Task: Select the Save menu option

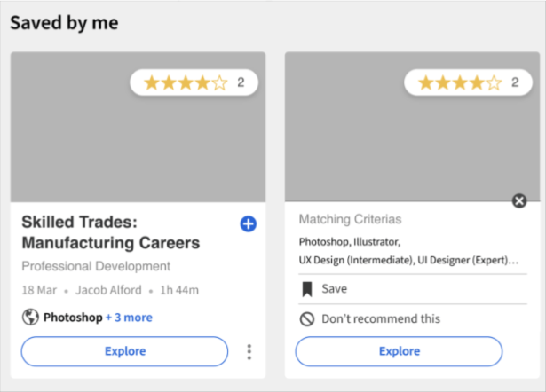Action: tap(413, 289)
